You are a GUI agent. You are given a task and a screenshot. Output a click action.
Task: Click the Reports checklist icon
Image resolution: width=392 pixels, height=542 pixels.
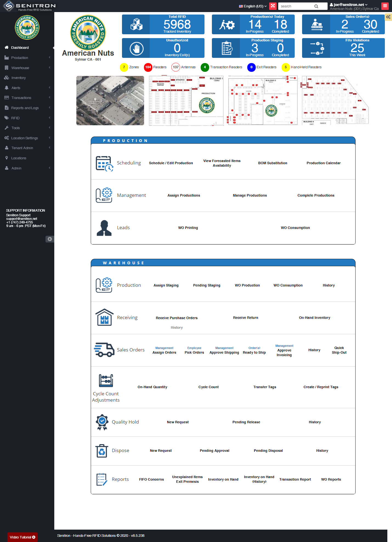click(x=102, y=479)
